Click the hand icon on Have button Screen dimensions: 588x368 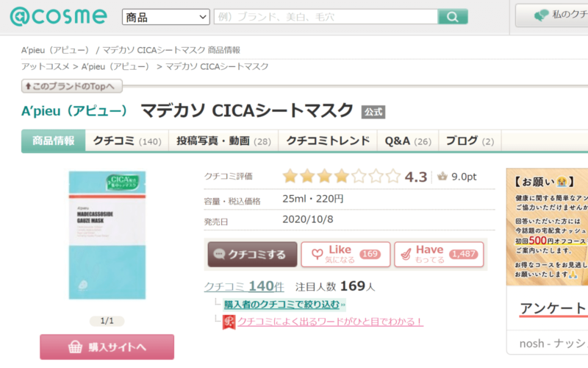click(406, 254)
